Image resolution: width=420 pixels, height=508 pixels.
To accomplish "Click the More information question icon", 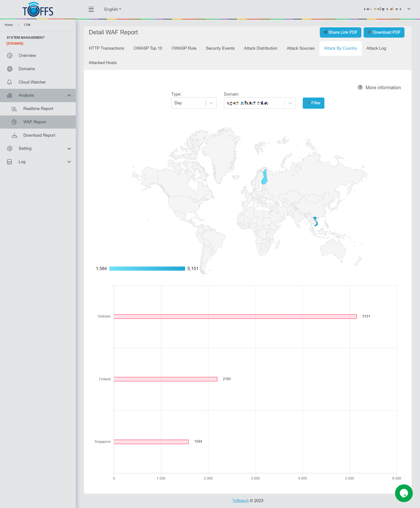I will point(360,87).
